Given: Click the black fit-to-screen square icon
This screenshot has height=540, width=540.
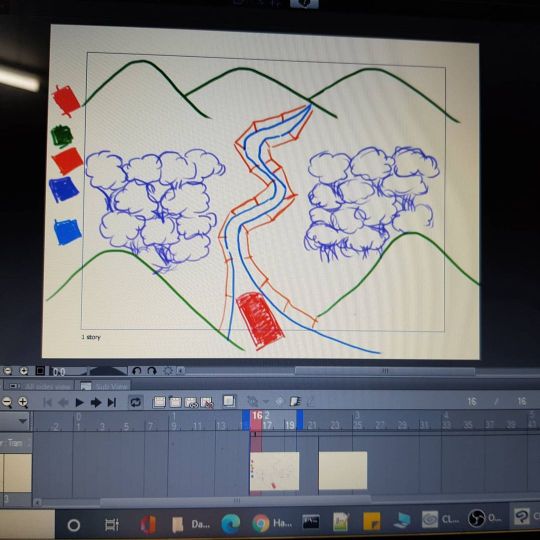Looking at the screenshot, I should coord(40,371).
